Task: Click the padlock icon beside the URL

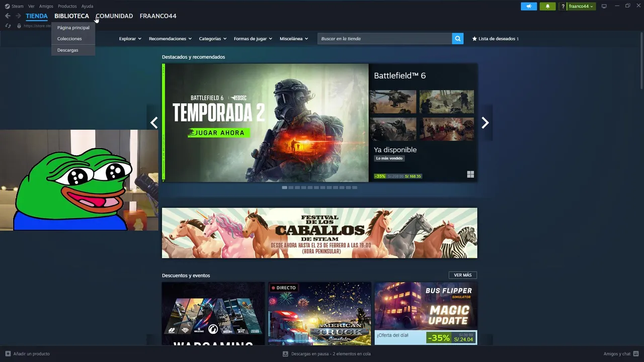Action: [x=19, y=26]
